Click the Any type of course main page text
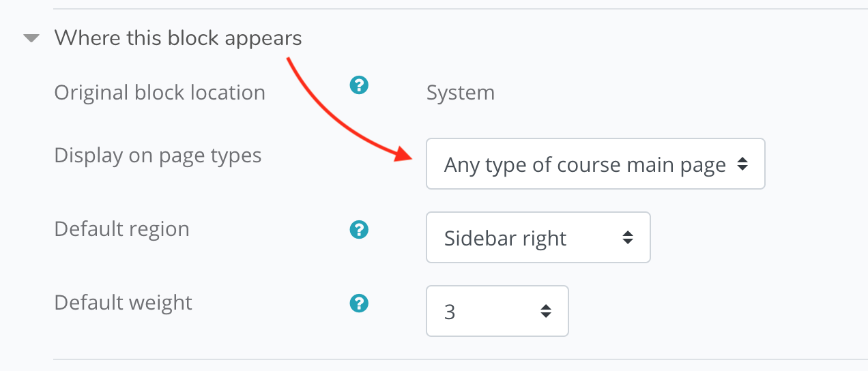This screenshot has width=868, height=371. (585, 165)
